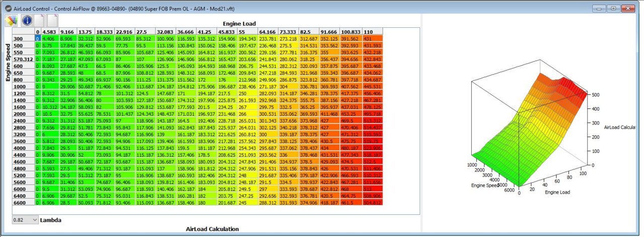The width and height of the screenshot is (644, 237).
Task: Click cell 5.75 in row 500
Action: coord(50,45)
